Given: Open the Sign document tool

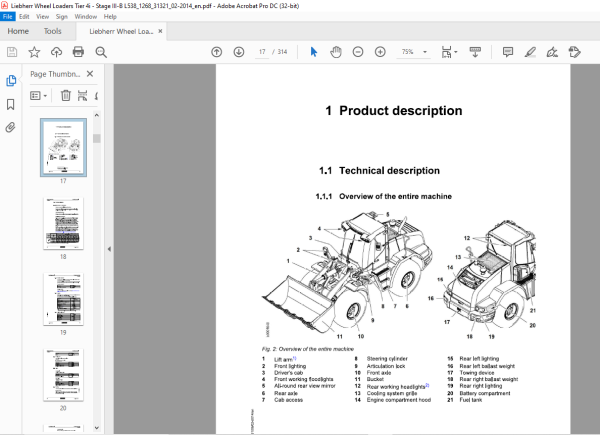Looking at the screenshot, I should (x=552, y=52).
